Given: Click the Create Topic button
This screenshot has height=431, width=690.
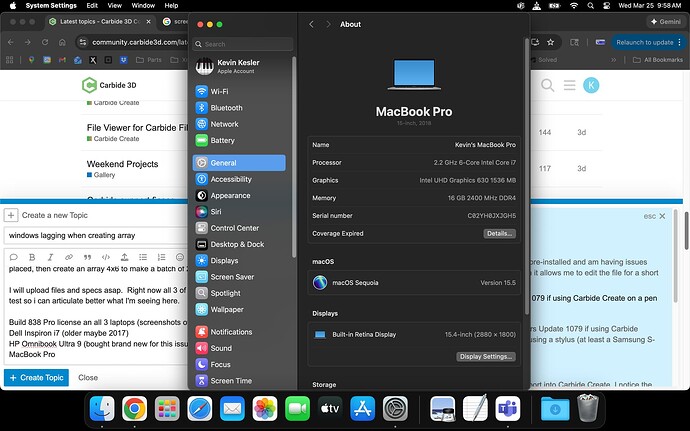Looking at the screenshot, I should point(37,378).
